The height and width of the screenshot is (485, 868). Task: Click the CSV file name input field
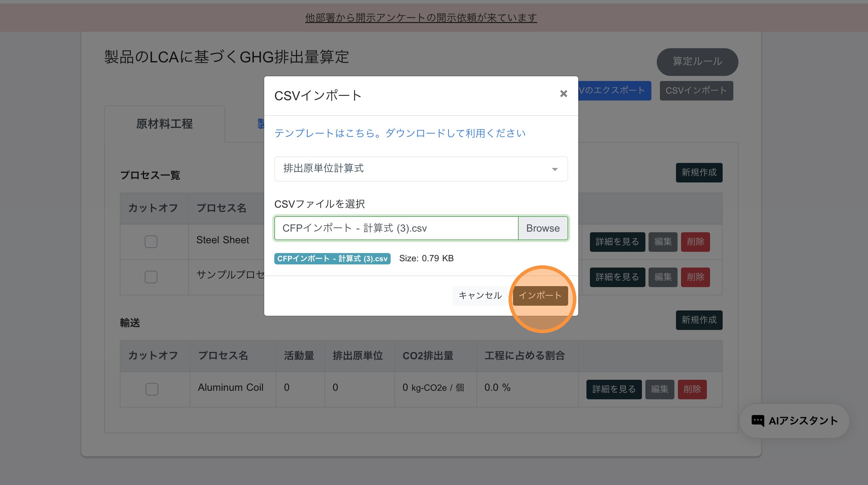(x=396, y=228)
